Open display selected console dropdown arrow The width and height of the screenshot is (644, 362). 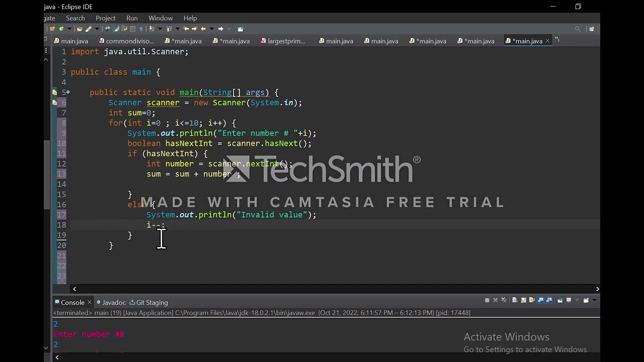577,300
